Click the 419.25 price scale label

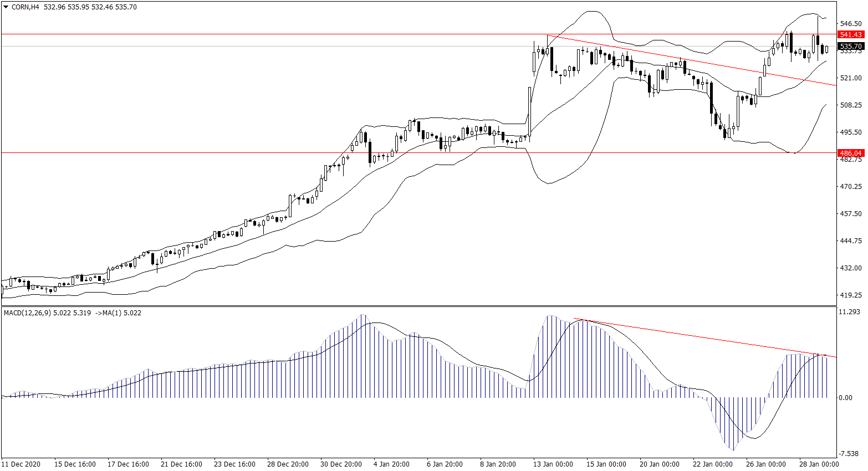coord(851,295)
